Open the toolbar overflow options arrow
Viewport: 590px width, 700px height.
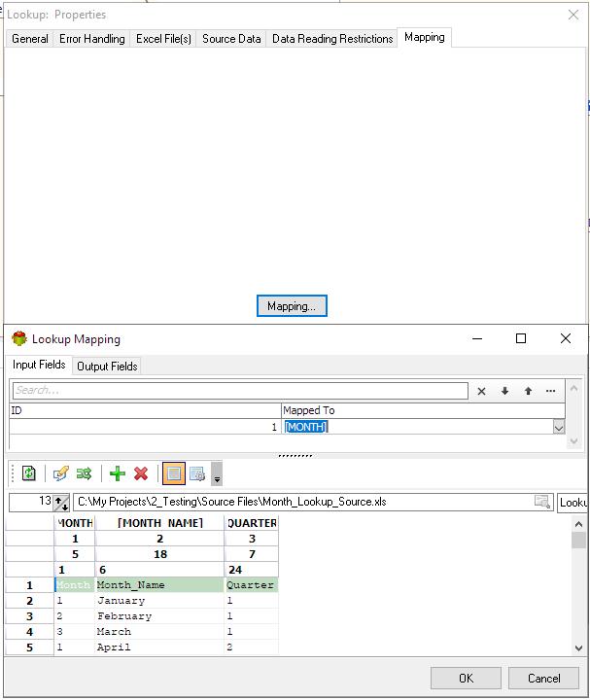point(217,474)
